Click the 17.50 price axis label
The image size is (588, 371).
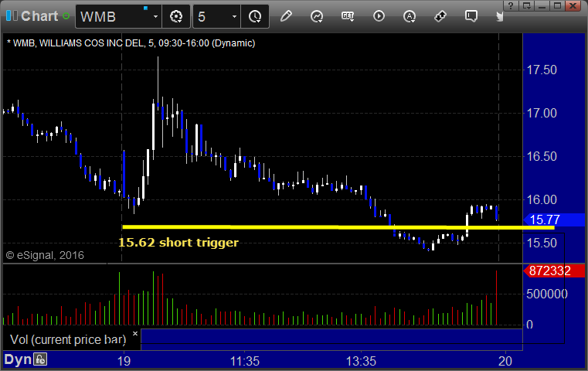click(542, 70)
